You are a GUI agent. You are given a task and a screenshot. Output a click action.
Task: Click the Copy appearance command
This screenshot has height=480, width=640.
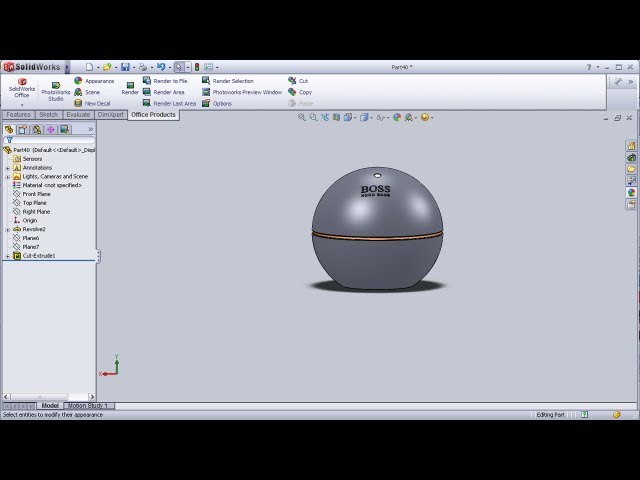click(x=300, y=92)
